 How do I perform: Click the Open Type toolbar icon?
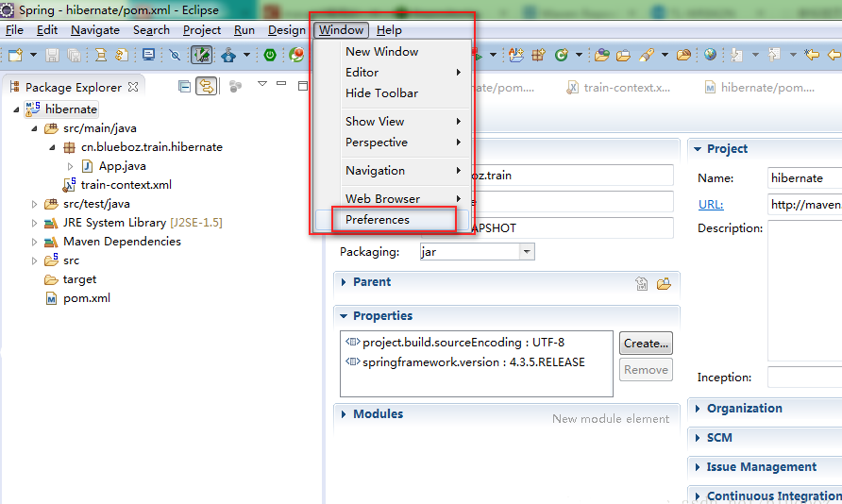[602, 55]
